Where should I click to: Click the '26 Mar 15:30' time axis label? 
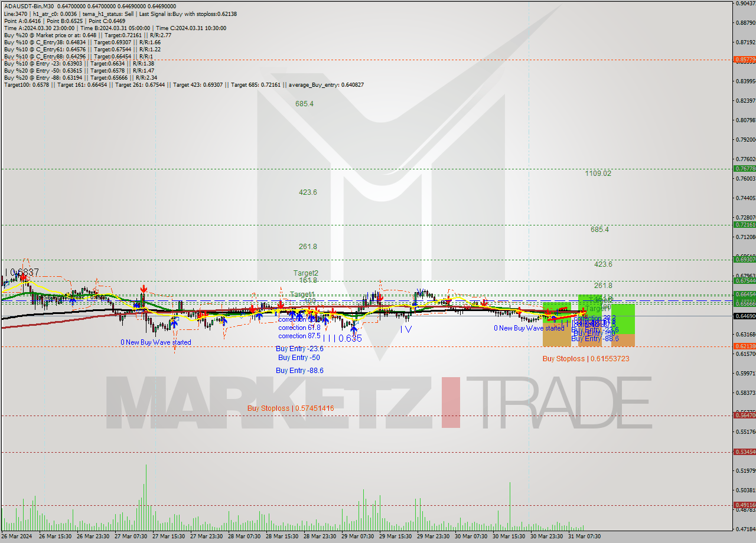[55, 537]
